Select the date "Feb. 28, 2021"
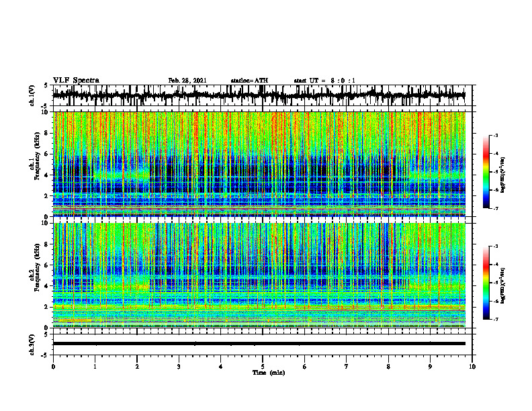 [x=187, y=81]
